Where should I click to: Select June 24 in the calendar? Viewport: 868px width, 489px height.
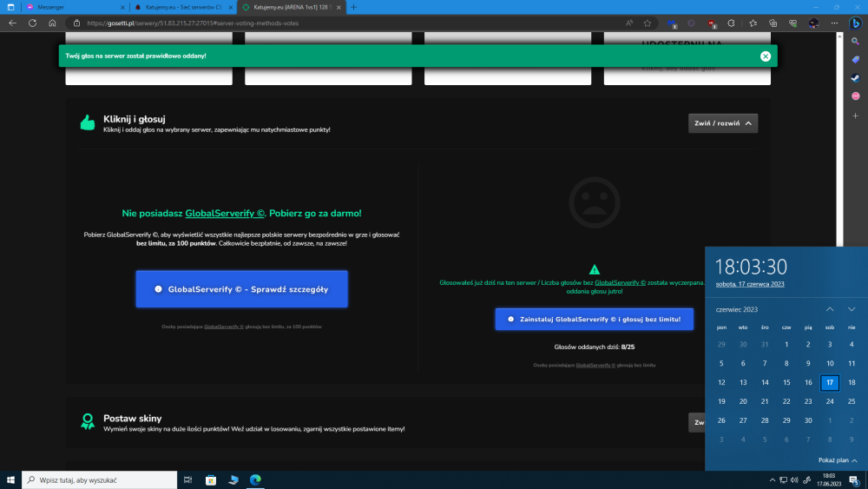coord(829,401)
